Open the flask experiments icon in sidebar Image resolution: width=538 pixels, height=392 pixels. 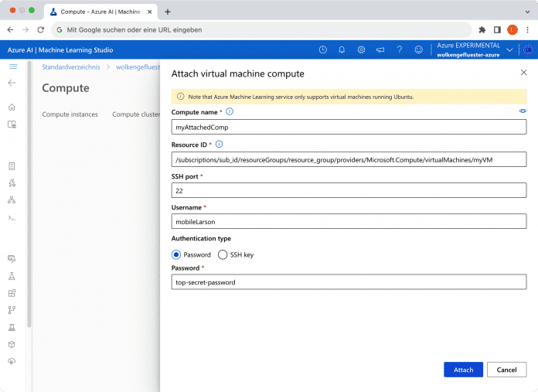(x=12, y=276)
